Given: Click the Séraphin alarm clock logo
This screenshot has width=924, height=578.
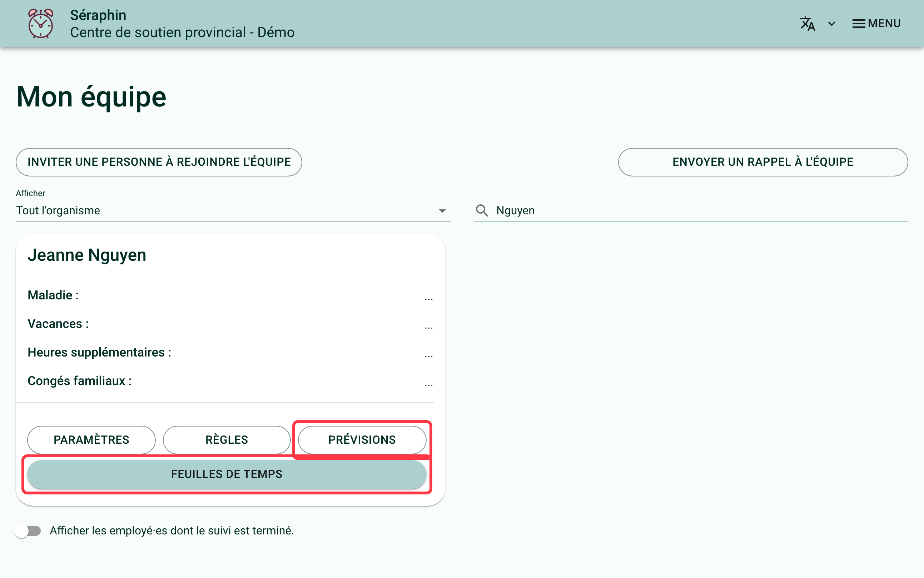Looking at the screenshot, I should pyautogui.click(x=40, y=24).
